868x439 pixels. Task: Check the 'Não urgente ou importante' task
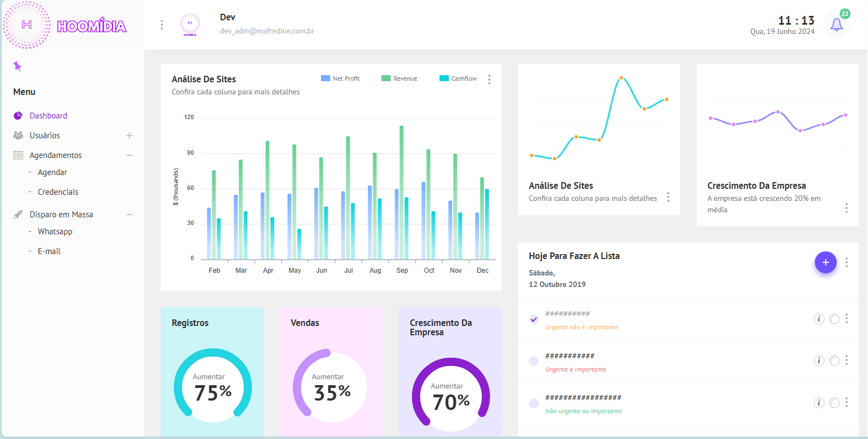coord(533,403)
